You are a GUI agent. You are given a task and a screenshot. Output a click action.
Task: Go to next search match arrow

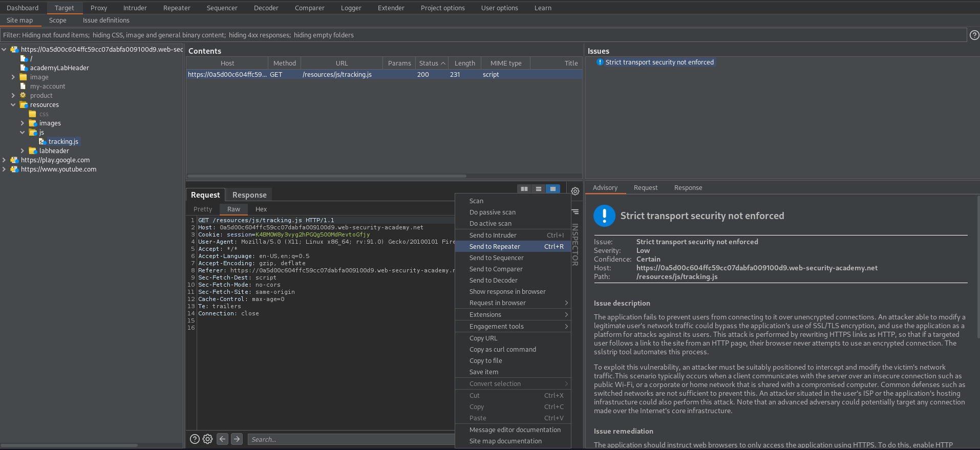click(x=237, y=439)
